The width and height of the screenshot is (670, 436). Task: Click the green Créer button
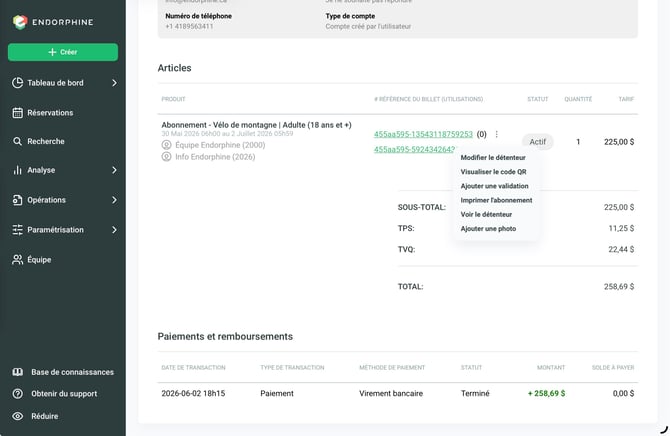(x=63, y=52)
